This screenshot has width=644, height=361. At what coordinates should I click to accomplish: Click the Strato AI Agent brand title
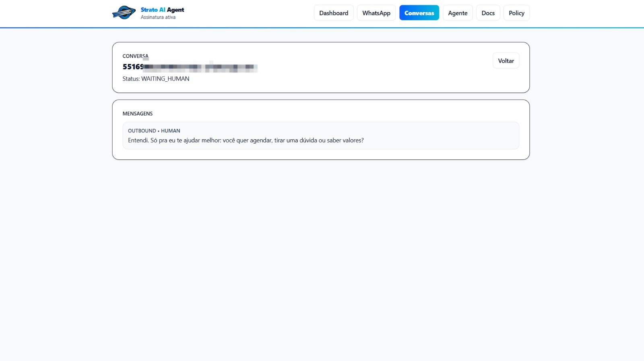pyautogui.click(x=162, y=10)
